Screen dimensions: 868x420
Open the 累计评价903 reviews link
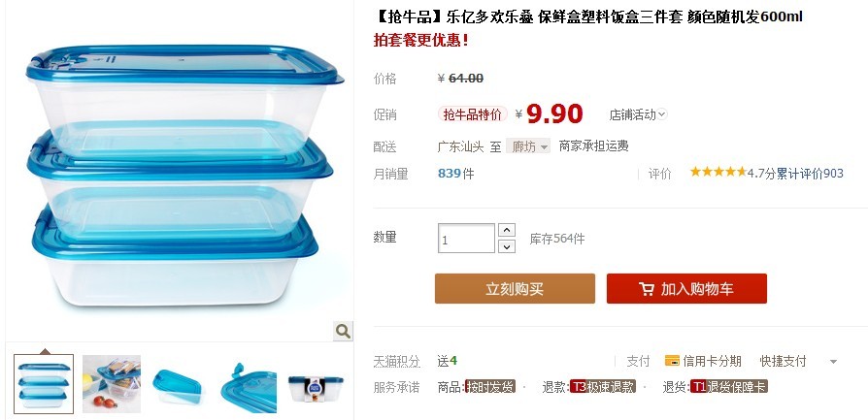coord(810,174)
